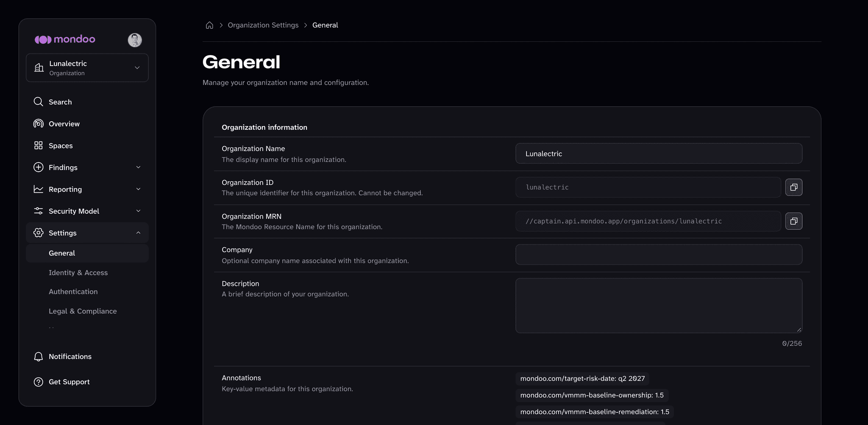Click the Organization Name input field
The width and height of the screenshot is (868, 425).
click(659, 154)
